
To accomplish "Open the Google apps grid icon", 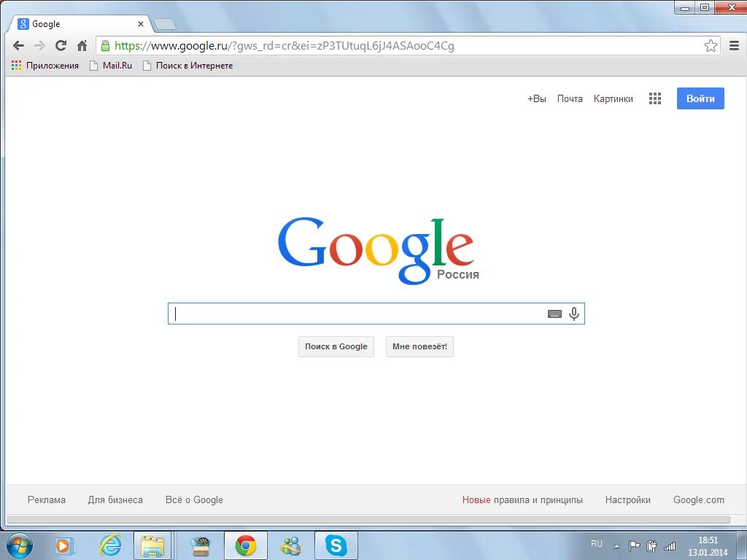I will pyautogui.click(x=654, y=98).
